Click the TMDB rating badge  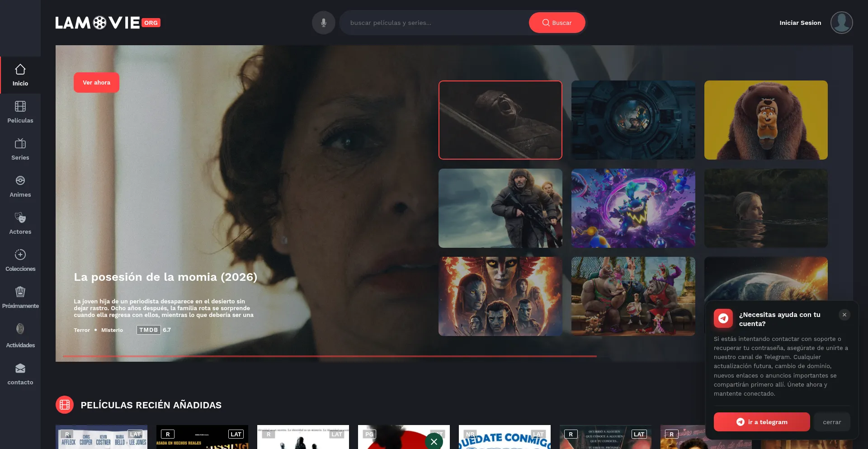[149, 330]
